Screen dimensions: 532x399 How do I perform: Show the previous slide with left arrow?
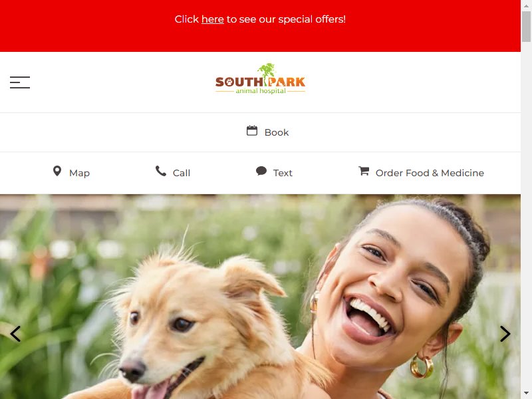pyautogui.click(x=15, y=334)
